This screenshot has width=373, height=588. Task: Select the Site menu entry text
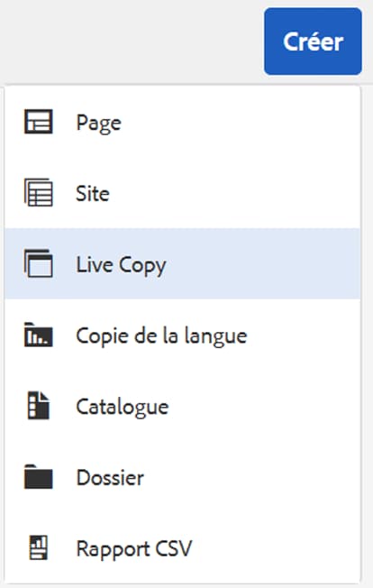click(x=93, y=194)
